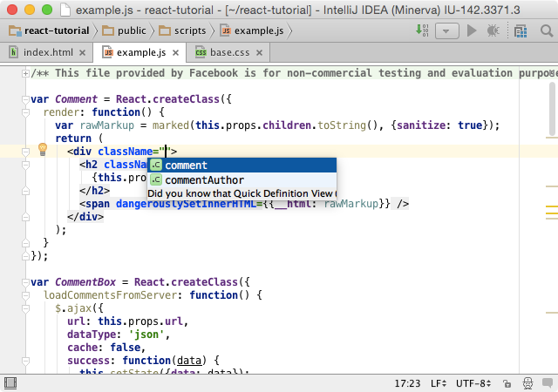The height and width of the screenshot is (392, 558).
Task: Click 'createClass' on the CommentBox line
Action: 204,282
